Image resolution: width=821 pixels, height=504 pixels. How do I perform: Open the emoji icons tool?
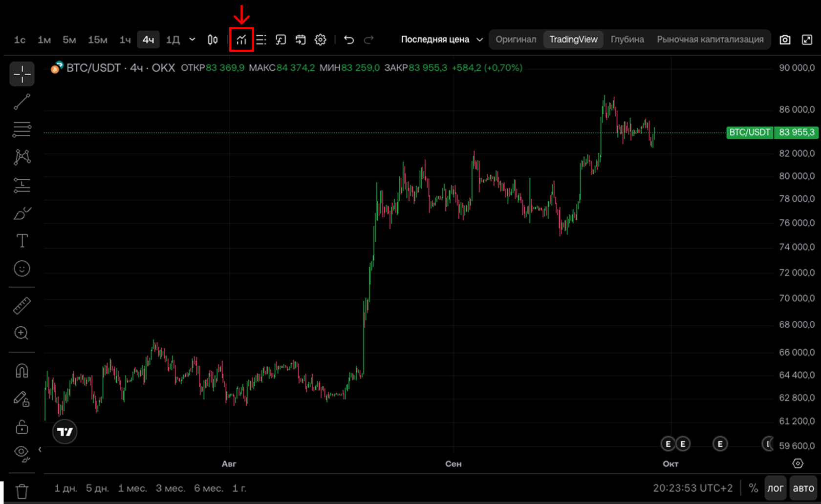pyautogui.click(x=22, y=269)
